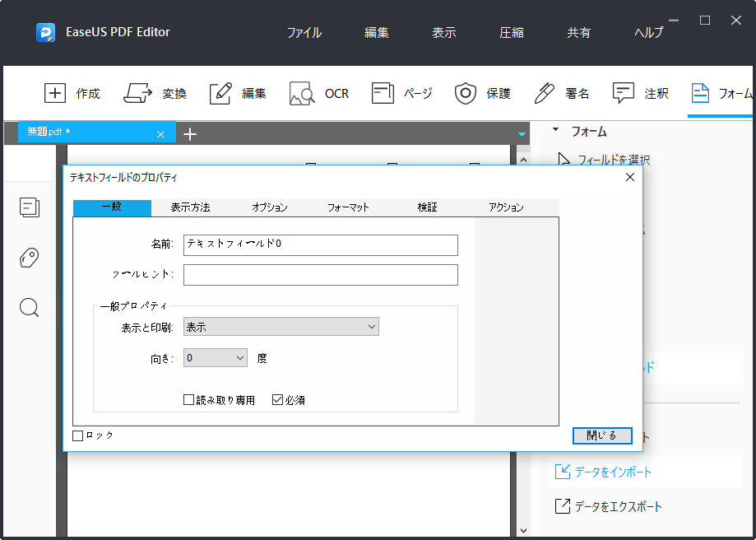
Task: Open the bookmarks tag icon in left sidebar
Action: tap(30, 258)
